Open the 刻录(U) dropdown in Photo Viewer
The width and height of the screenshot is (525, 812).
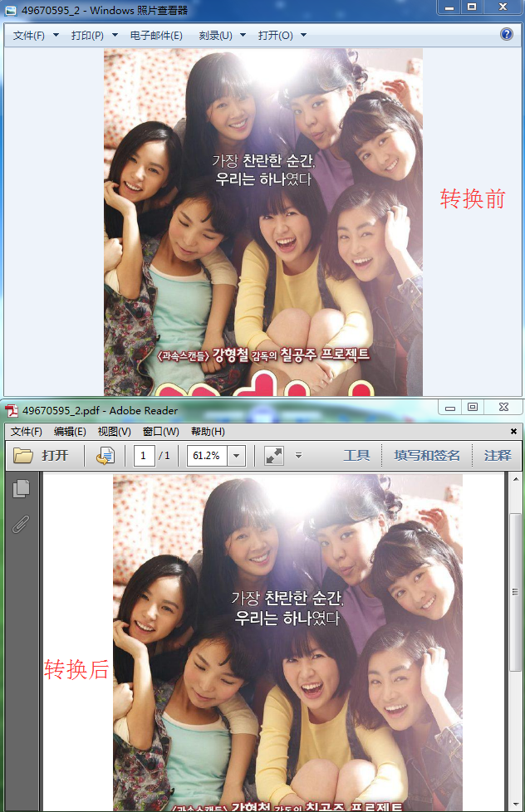pos(222,35)
